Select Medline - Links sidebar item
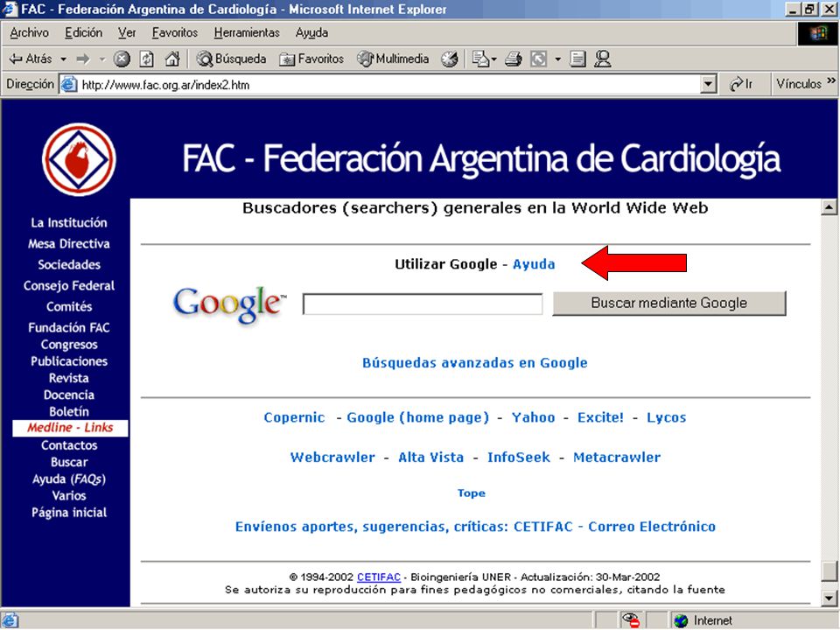The width and height of the screenshot is (840, 630). [70, 428]
